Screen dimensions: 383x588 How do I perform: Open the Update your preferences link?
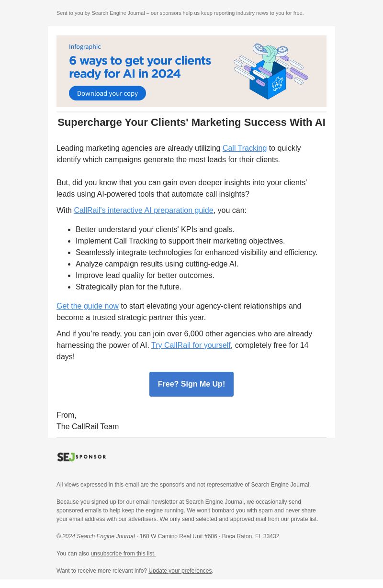[180, 571]
